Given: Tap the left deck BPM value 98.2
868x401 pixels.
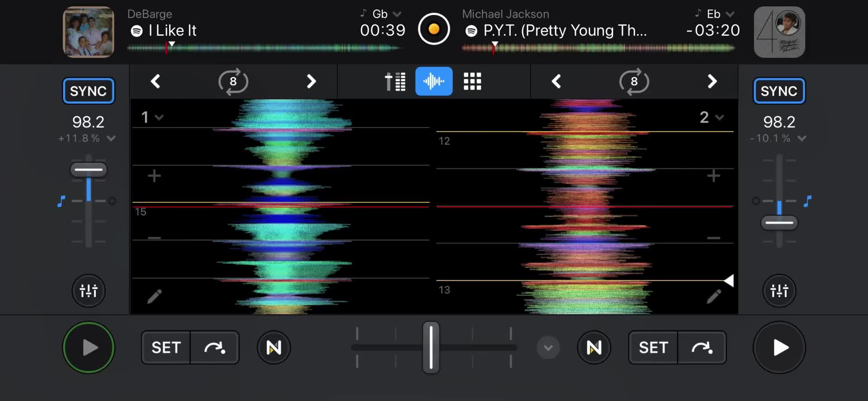Looking at the screenshot, I should pyautogui.click(x=88, y=122).
